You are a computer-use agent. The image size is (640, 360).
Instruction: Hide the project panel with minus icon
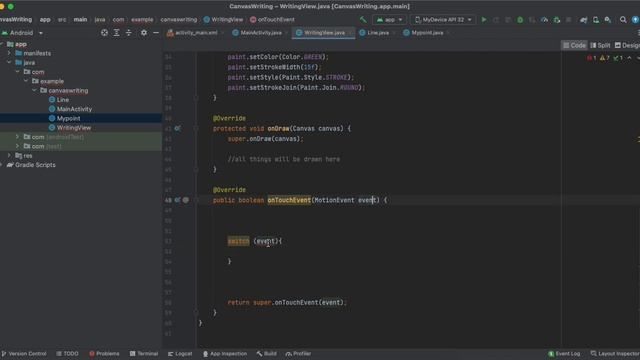pos(156,33)
